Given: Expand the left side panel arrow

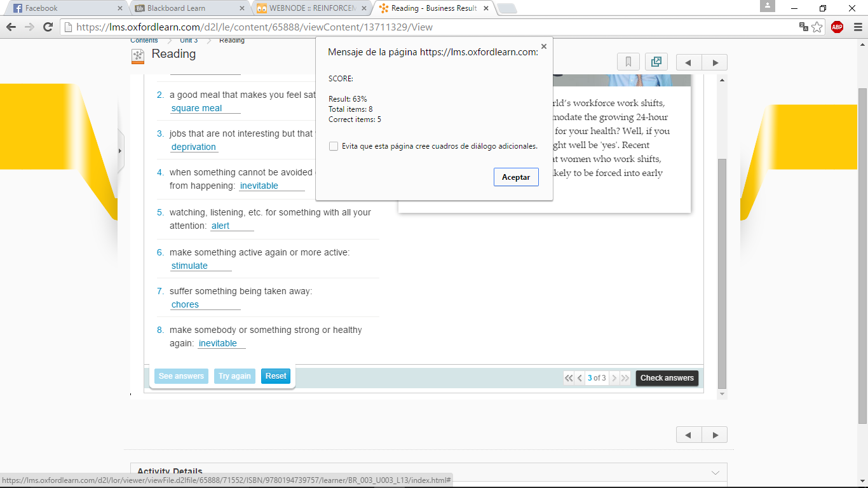Looking at the screenshot, I should tap(119, 151).
